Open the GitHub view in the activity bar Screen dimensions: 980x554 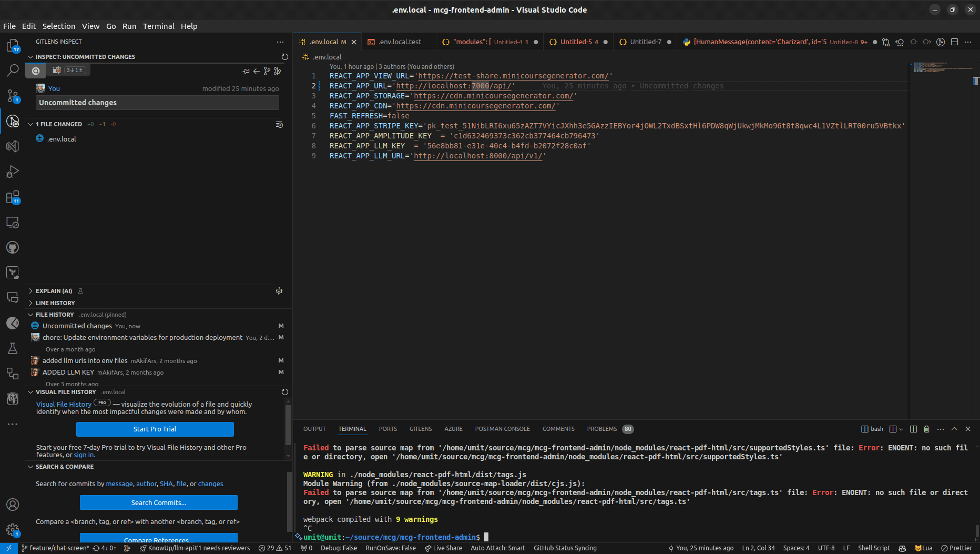tap(13, 247)
